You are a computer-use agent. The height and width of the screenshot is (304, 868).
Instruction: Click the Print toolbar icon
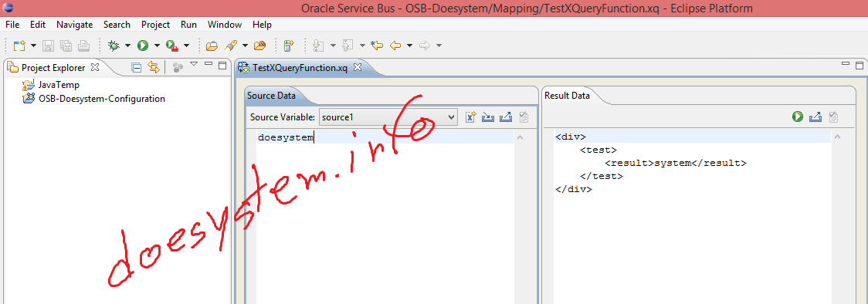click(83, 46)
